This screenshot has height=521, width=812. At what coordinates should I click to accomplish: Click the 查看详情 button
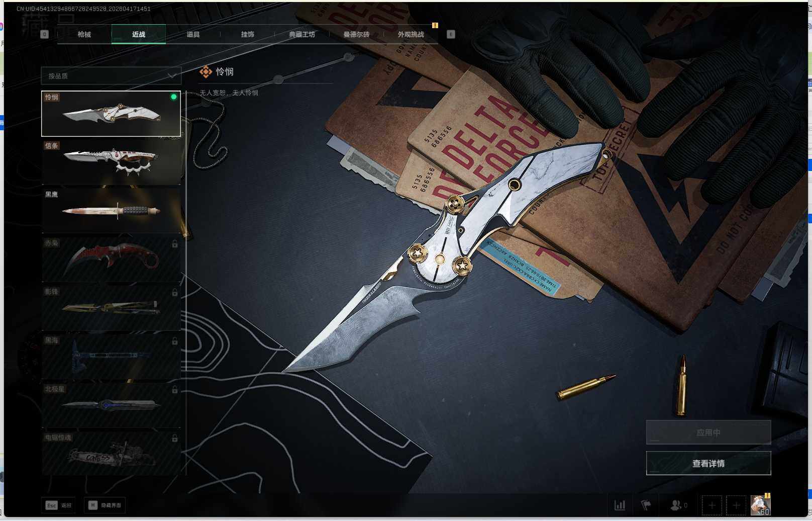[708, 463]
